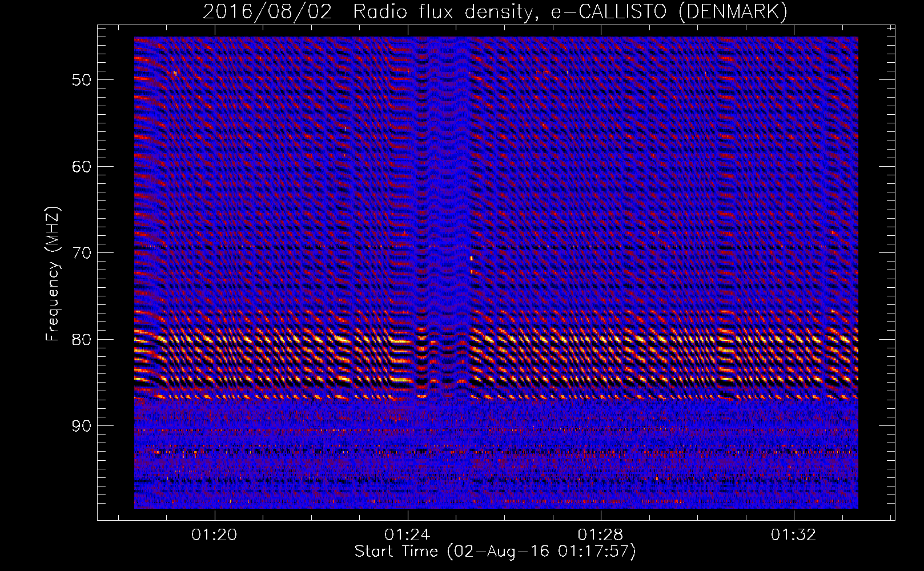Image resolution: width=924 pixels, height=571 pixels.
Task: Click the 80 frequency tick label
Action: tap(81, 340)
